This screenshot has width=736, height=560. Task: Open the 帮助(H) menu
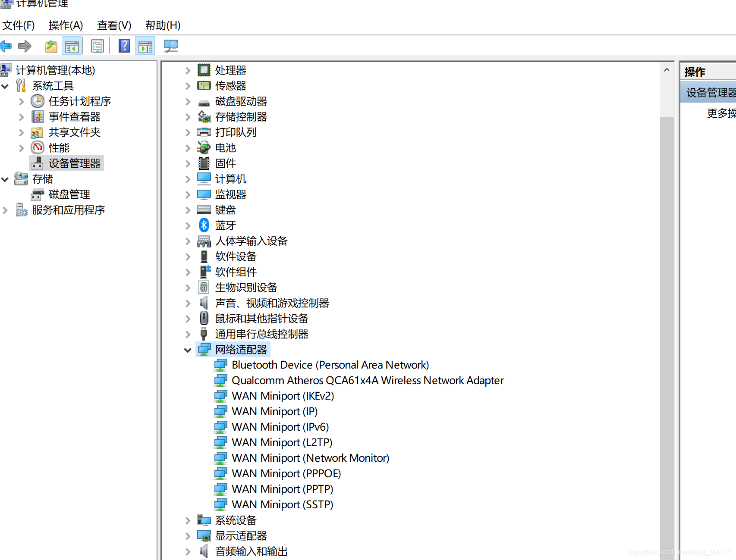[x=163, y=25]
